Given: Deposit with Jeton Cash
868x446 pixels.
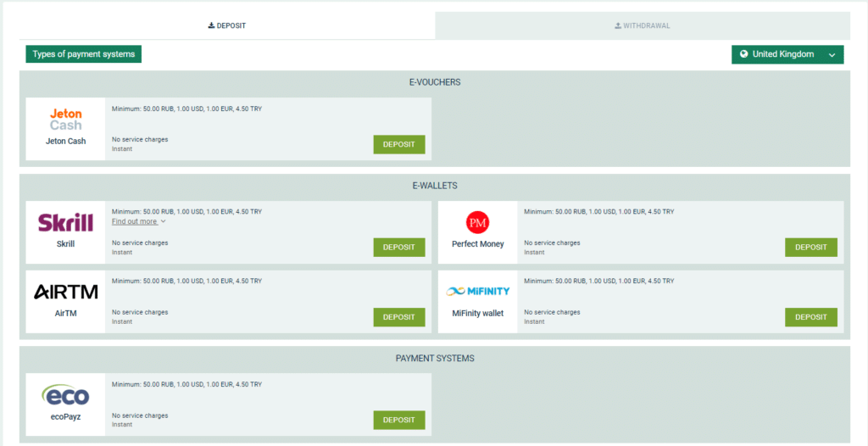Looking at the screenshot, I should point(399,144).
